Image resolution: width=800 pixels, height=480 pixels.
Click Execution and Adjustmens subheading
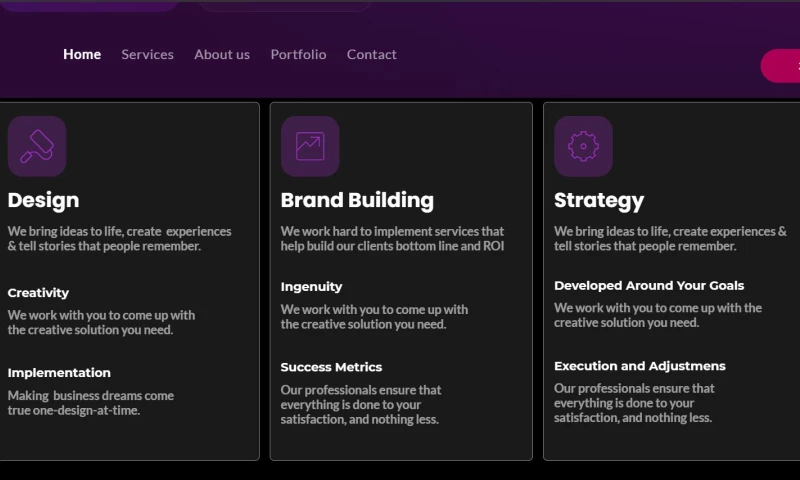pos(640,366)
